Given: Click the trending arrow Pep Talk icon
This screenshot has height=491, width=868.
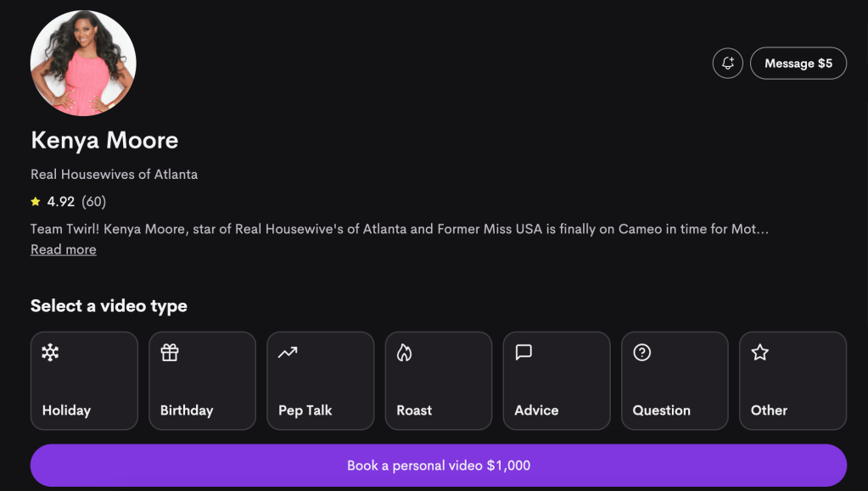Looking at the screenshot, I should [288, 353].
